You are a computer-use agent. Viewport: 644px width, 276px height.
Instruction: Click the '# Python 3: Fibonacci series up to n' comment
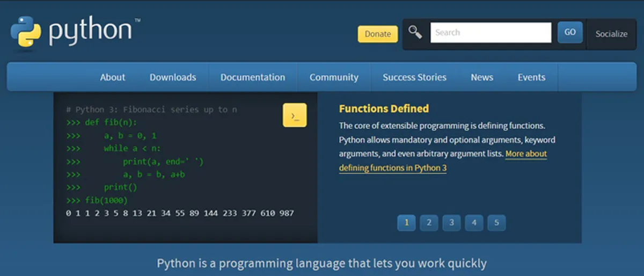click(152, 110)
